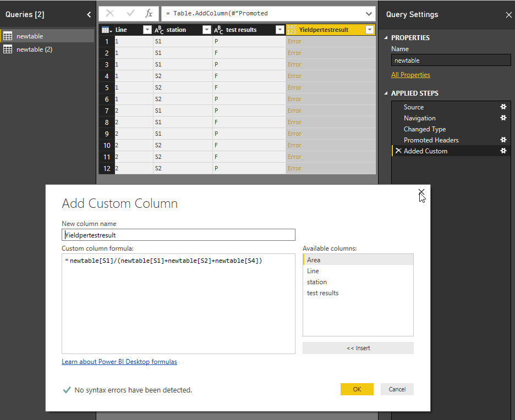Select station in Available columns
The image size is (515, 420).
pyautogui.click(x=358, y=282)
